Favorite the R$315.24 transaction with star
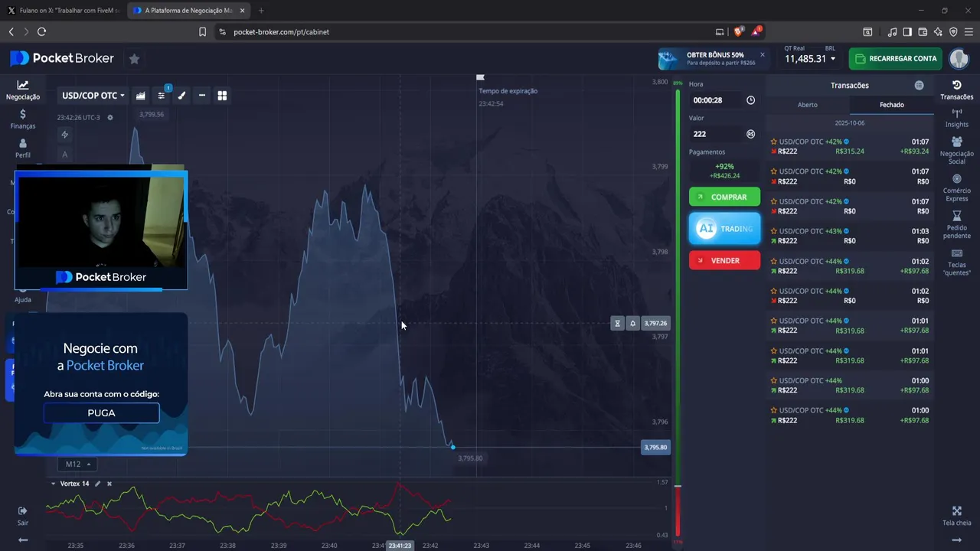The height and width of the screenshot is (551, 980). 774,142
